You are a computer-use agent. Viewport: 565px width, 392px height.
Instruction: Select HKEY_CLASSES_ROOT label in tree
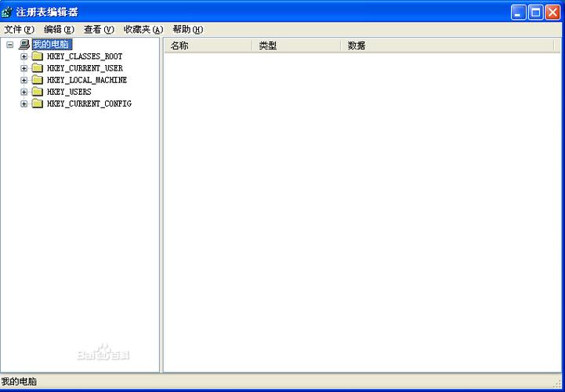pyautogui.click(x=85, y=56)
